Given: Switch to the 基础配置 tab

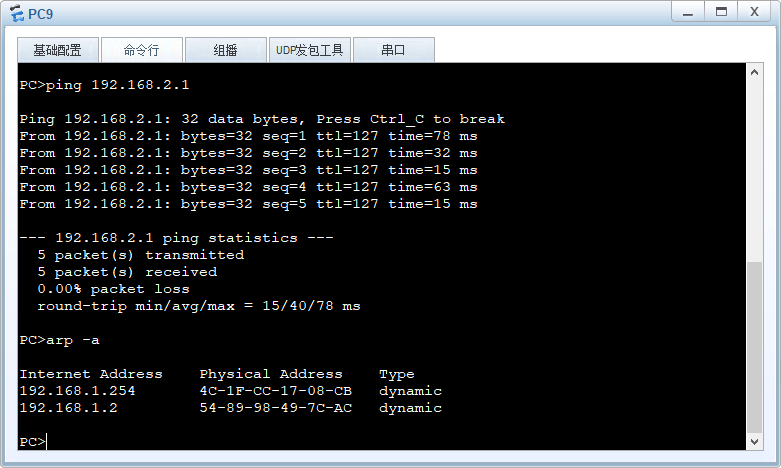Looking at the screenshot, I should click(x=57, y=50).
